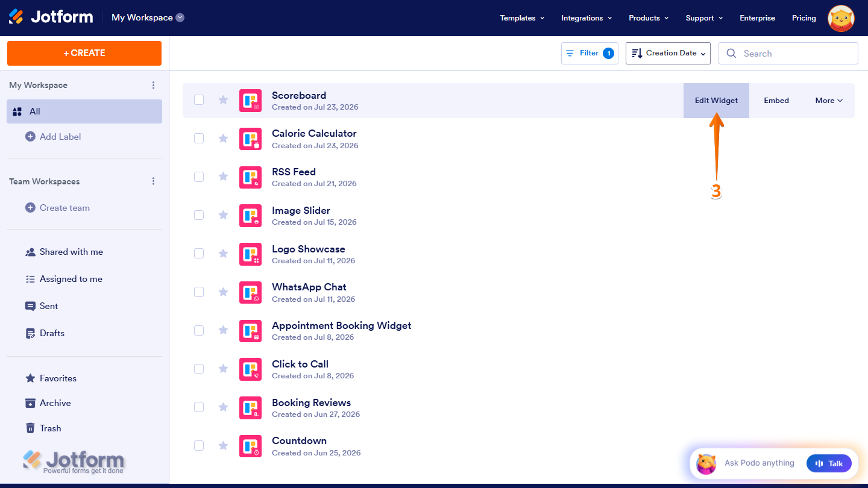Open the Support dropdown menu
868x488 pixels.
704,18
